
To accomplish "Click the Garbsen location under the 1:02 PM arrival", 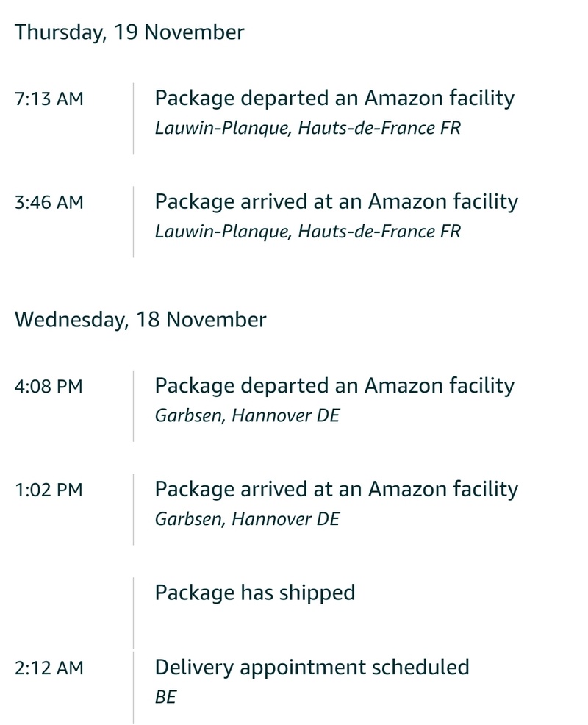I will click(x=247, y=519).
